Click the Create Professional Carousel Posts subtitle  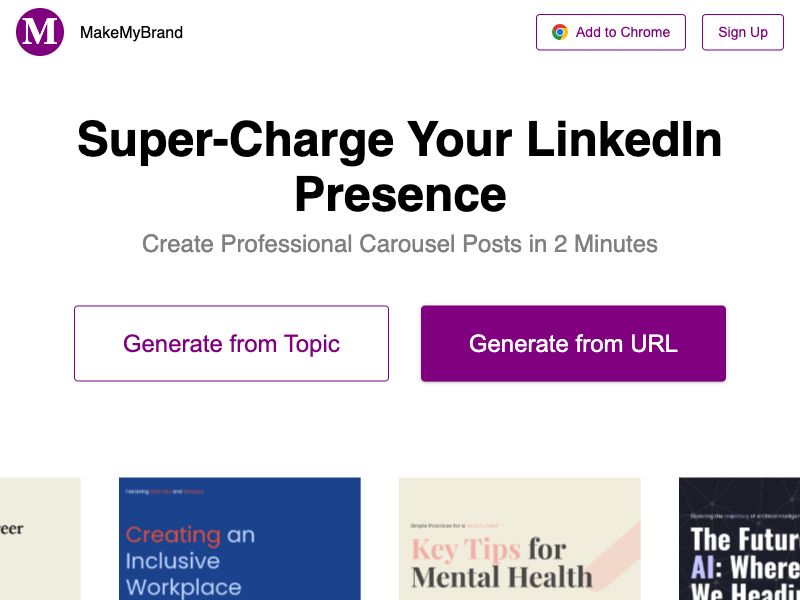point(400,244)
